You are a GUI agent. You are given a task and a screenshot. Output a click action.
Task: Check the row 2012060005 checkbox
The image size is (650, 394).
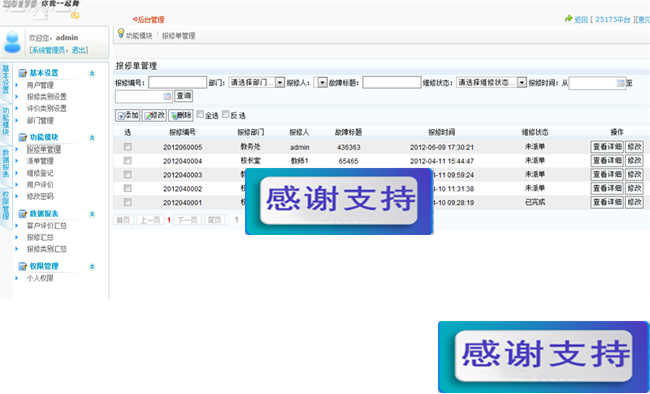(128, 147)
